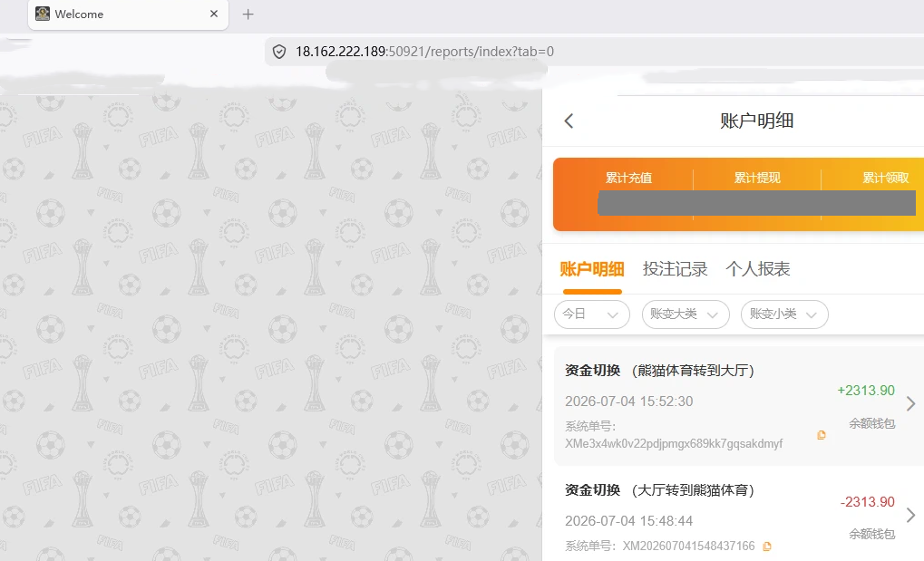The height and width of the screenshot is (561, 924).
Task: Switch to the 投注记录 tab
Action: pyautogui.click(x=675, y=269)
